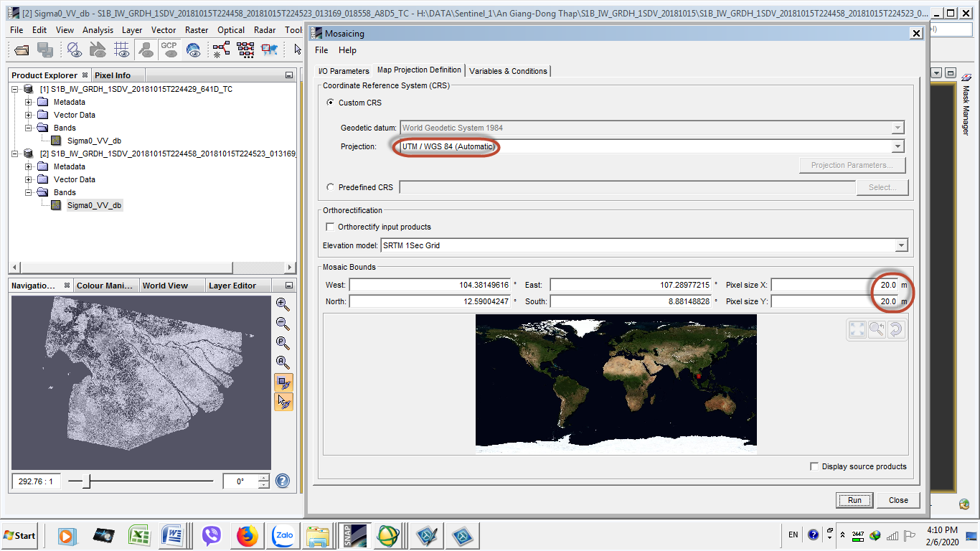The height and width of the screenshot is (551, 980).
Task: Open Navigation panel help icon
Action: [283, 481]
